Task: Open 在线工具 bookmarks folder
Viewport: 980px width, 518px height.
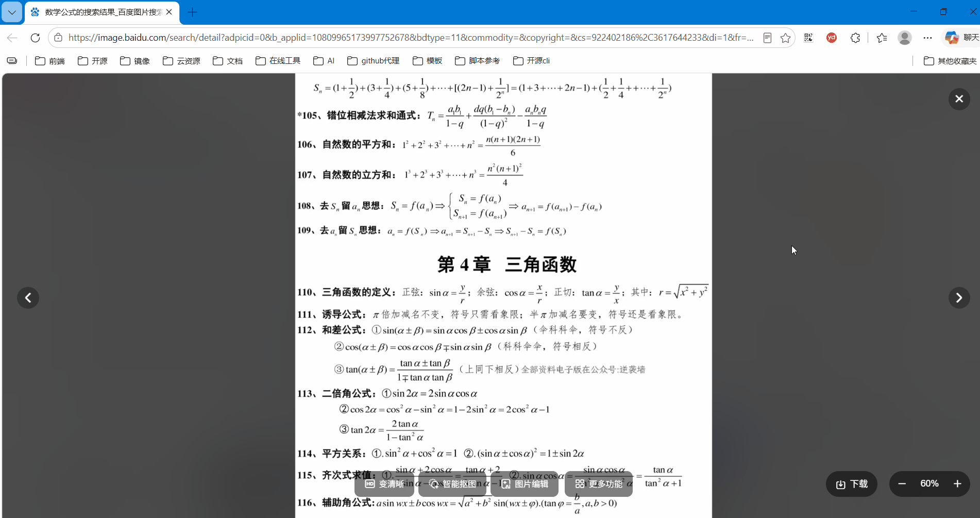Action: point(278,61)
